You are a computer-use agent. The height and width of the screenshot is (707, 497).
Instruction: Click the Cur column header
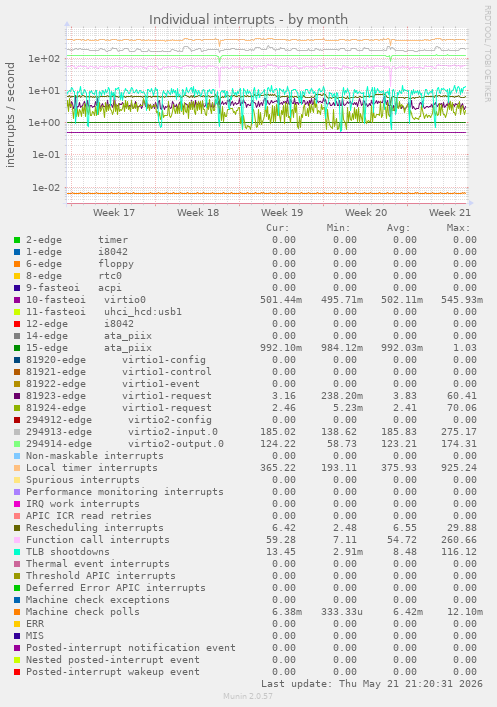pos(278,228)
